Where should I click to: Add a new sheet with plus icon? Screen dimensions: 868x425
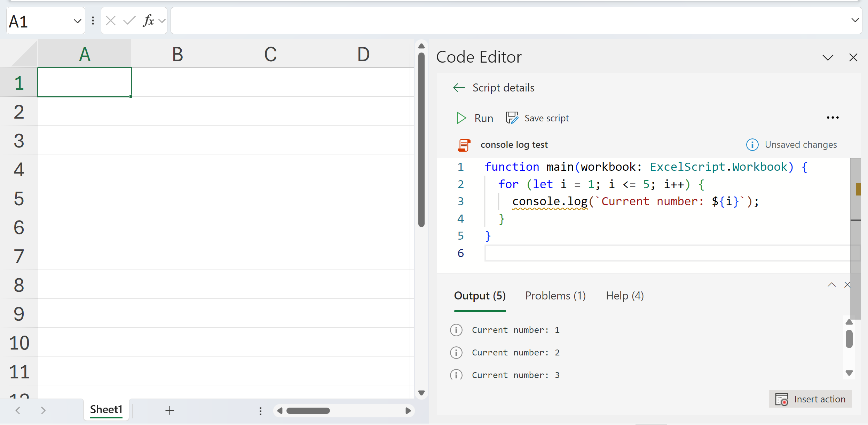point(169,411)
